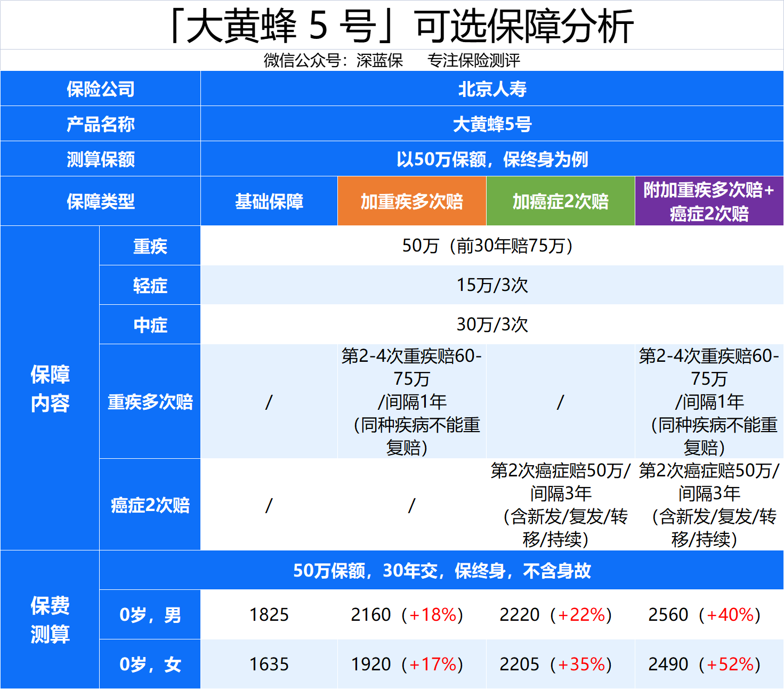
Task: Click the green '加癌症2次赔' column header
Action: click(561, 201)
